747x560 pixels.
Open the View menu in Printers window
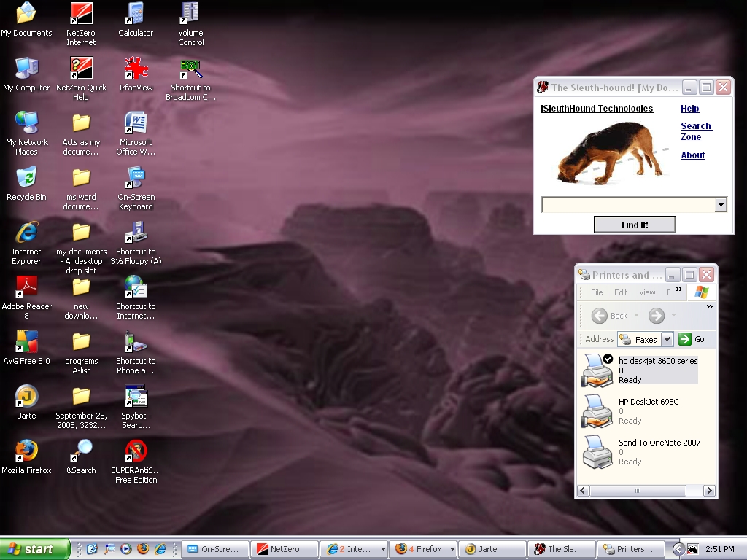(x=647, y=292)
